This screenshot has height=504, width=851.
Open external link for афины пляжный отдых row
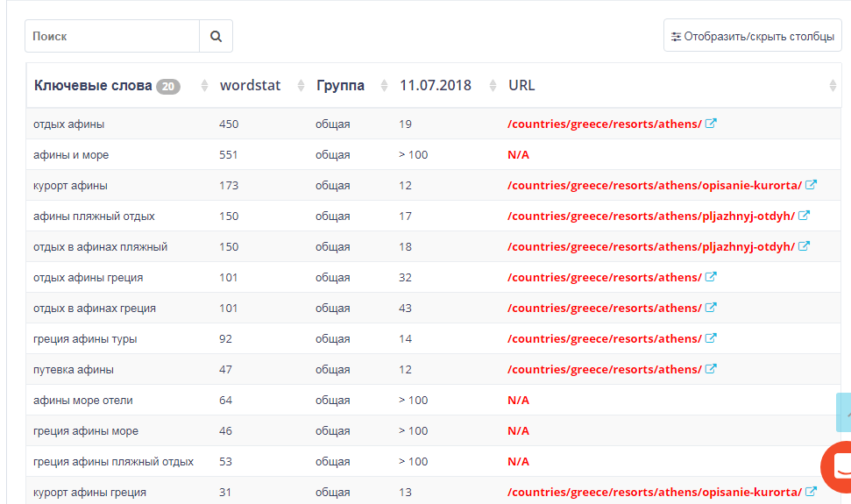point(804,216)
